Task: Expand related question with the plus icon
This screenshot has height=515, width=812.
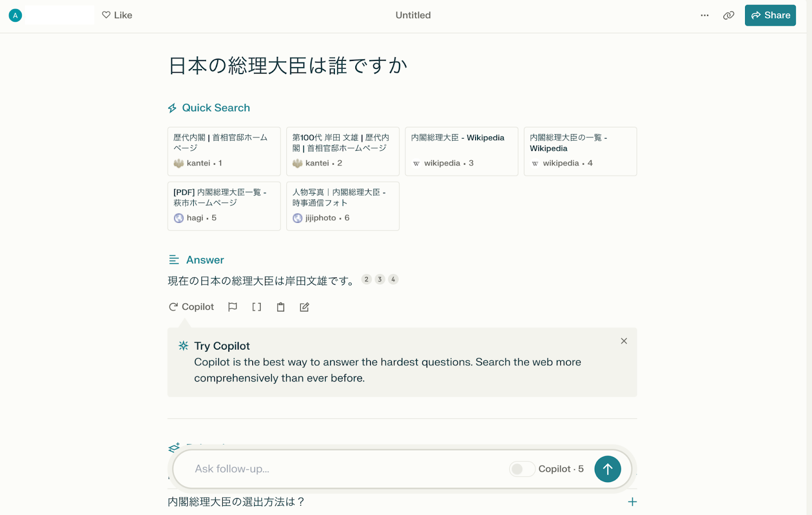Action: point(632,502)
